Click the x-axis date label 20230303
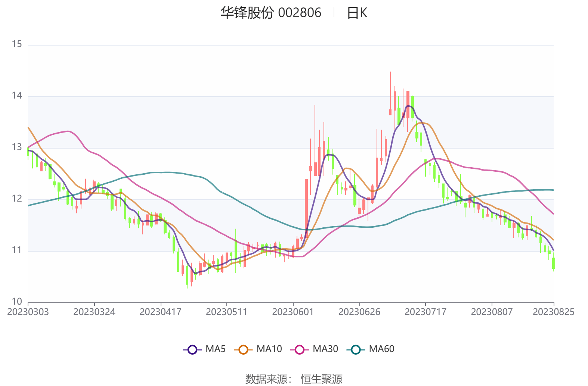The height and width of the screenshot is (386, 588). click(28, 312)
